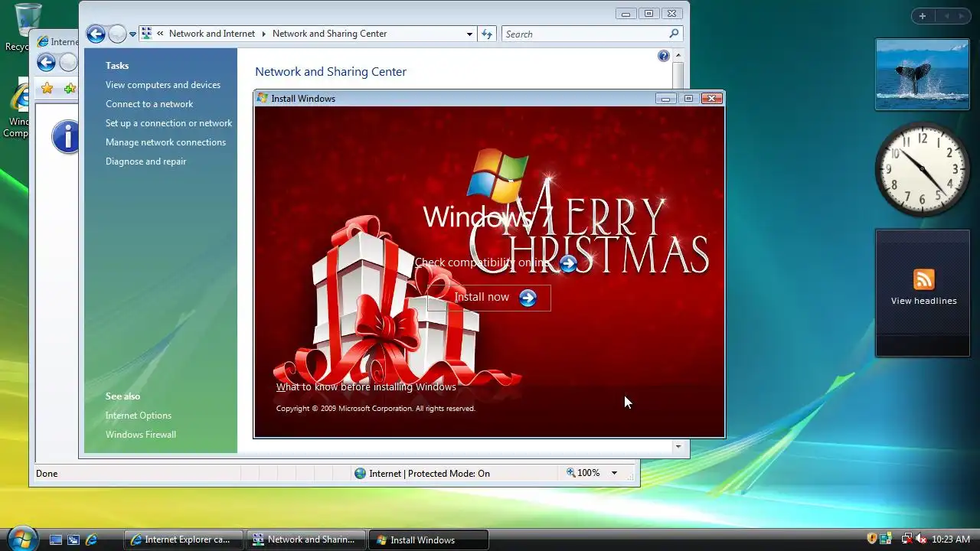This screenshot has width=980, height=551.
Task: Expand the zoom level dropdown arrow
Action: (614, 474)
